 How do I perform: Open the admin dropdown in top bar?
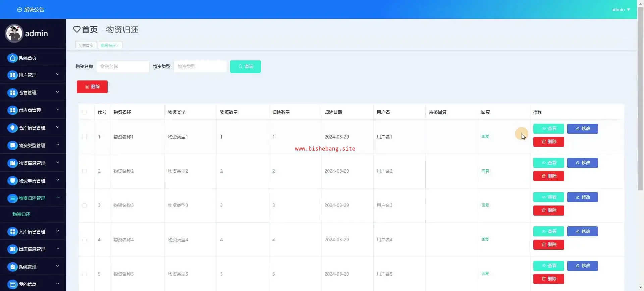click(x=621, y=9)
